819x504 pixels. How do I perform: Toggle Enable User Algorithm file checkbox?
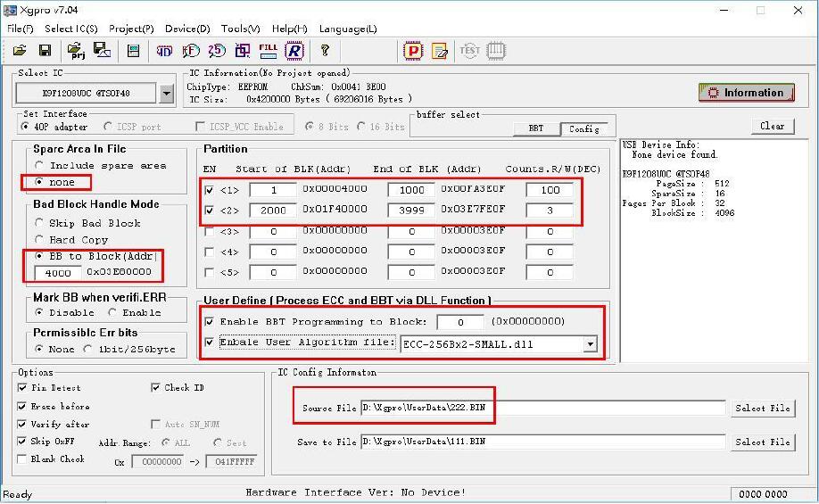pyautogui.click(x=209, y=343)
